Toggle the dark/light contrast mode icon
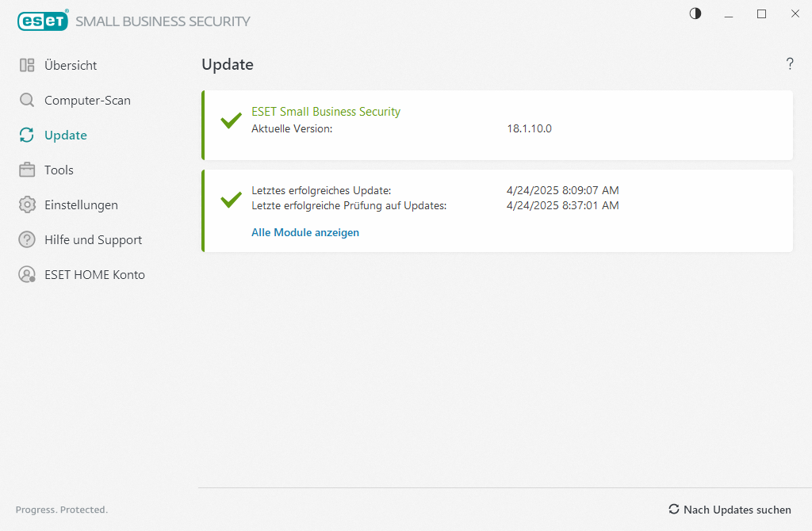The image size is (812, 531). coord(695,13)
